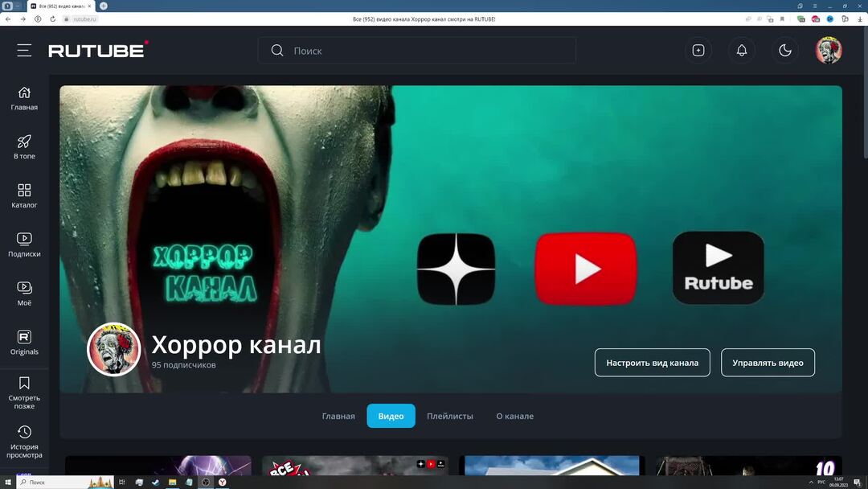Click the Yandex Zen star icon on banner
This screenshot has width=868, height=489.
[456, 269]
